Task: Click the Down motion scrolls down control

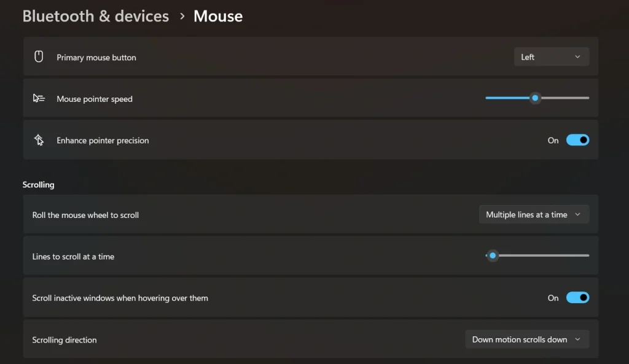Action: pyautogui.click(x=526, y=339)
